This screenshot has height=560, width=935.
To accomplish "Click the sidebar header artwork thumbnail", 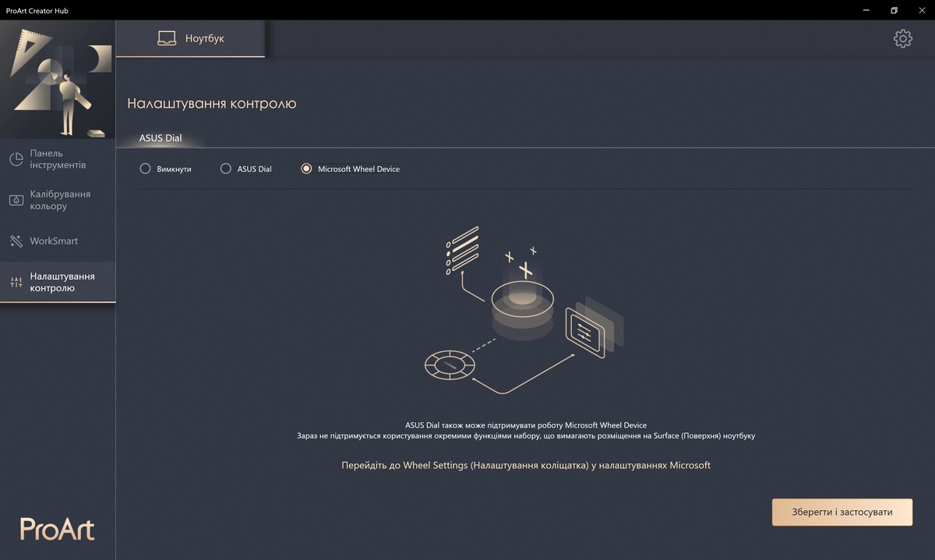I will [x=58, y=80].
